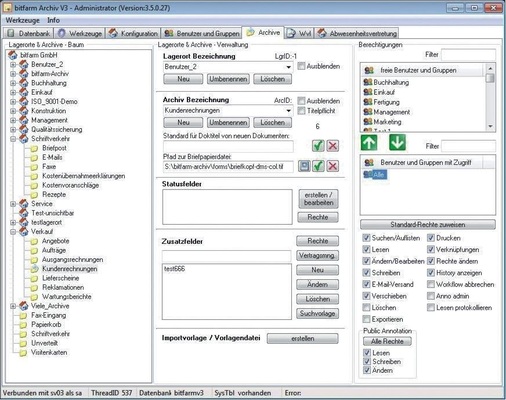Open the Info menu
This screenshot has width=506, height=400.
pyautogui.click(x=53, y=20)
